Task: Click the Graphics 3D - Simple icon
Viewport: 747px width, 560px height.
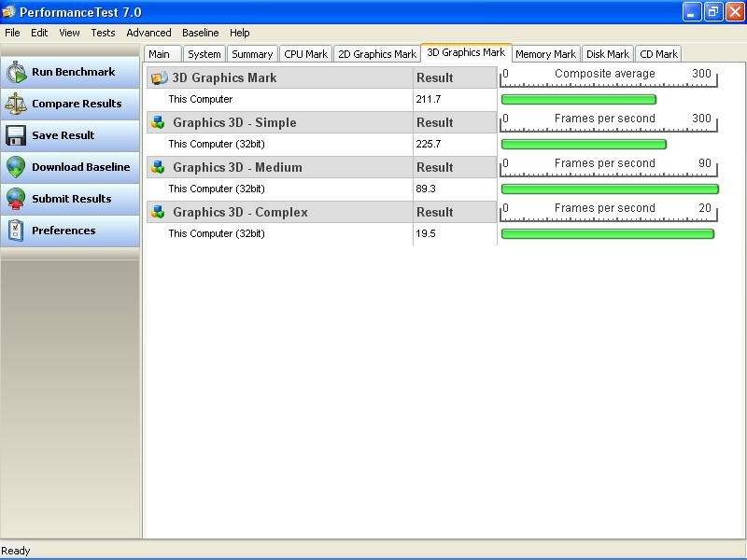Action: [159, 122]
